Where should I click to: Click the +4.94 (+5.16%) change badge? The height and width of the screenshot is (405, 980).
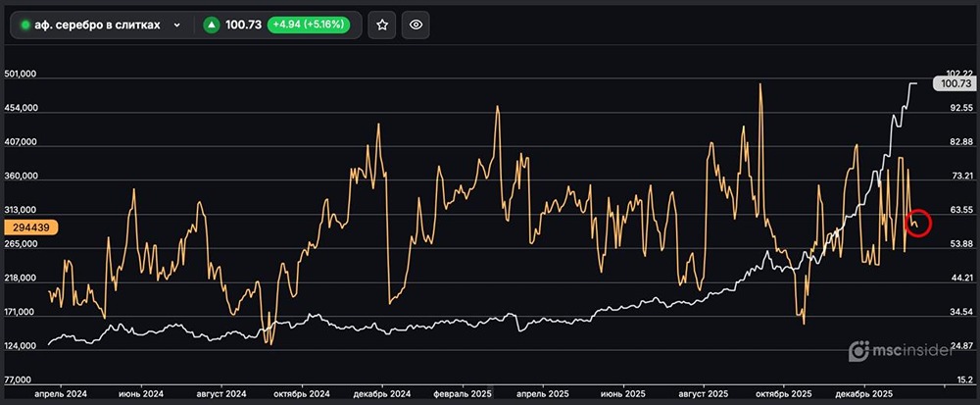point(308,25)
